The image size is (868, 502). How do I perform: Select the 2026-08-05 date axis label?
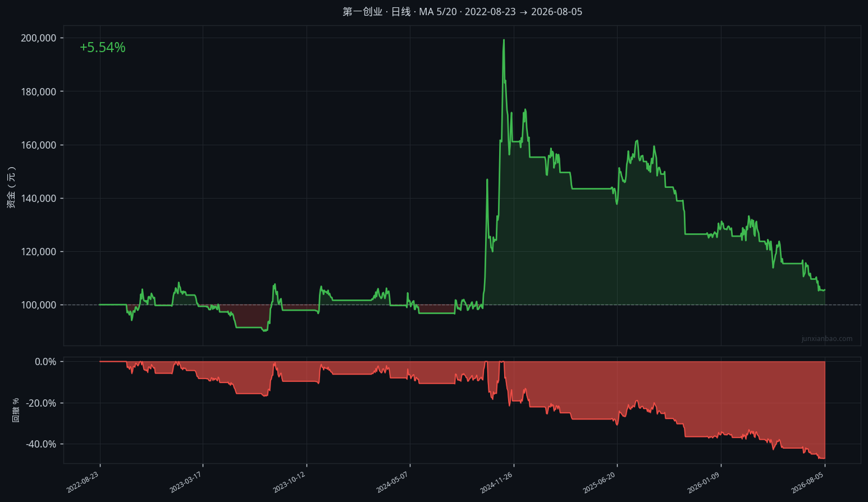(808, 482)
